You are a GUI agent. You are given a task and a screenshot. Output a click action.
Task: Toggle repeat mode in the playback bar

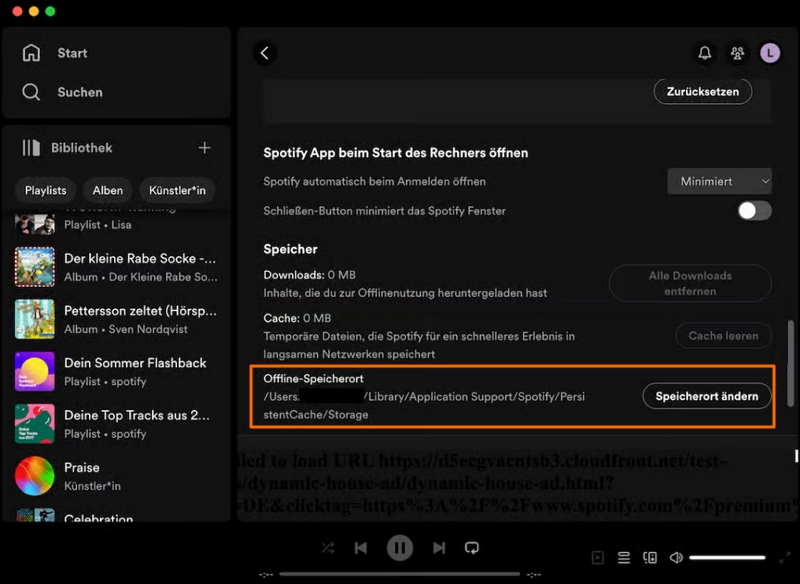click(x=472, y=547)
